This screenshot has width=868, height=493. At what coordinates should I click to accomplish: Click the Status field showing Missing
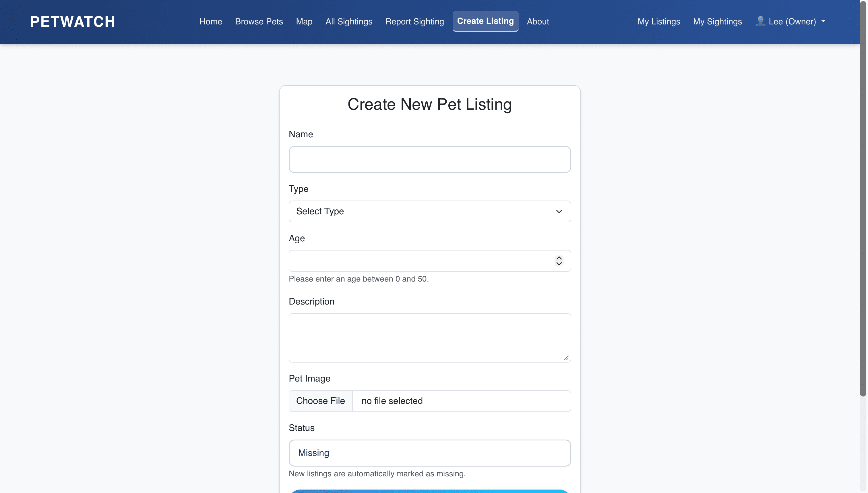[429, 453]
